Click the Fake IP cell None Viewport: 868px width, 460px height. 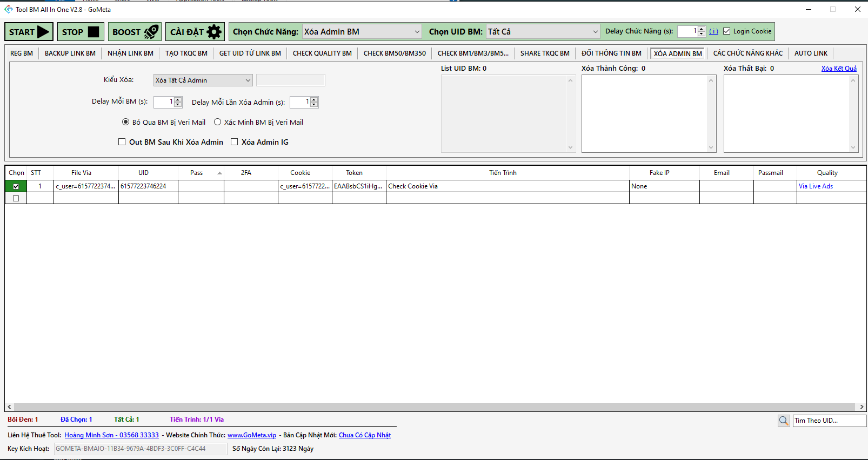click(664, 186)
